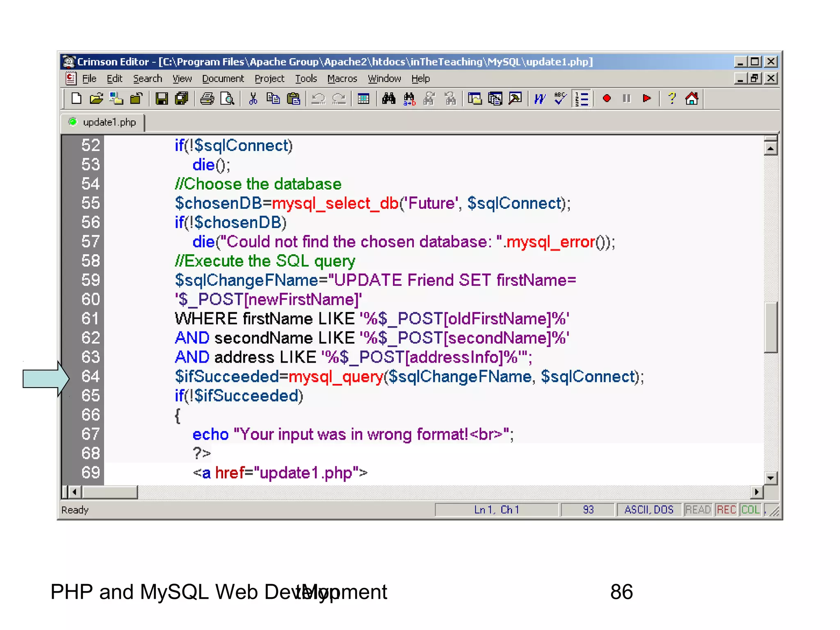Restore the inner document window
Viewport: 840px width, 630px height.
pos(755,78)
